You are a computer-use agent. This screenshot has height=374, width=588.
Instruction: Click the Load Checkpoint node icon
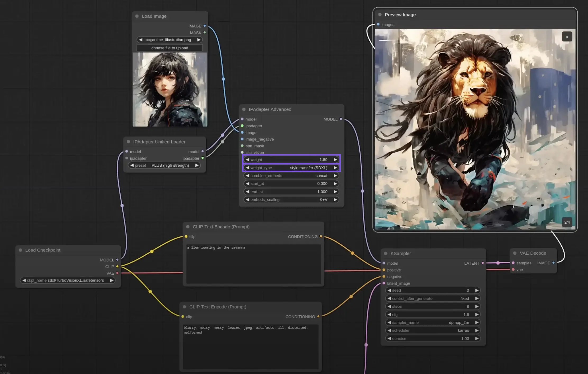click(x=21, y=250)
